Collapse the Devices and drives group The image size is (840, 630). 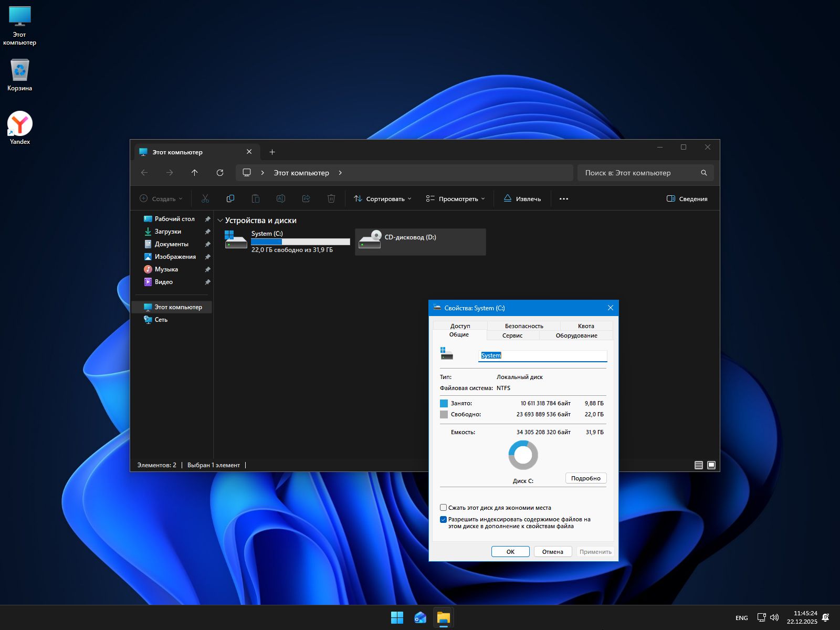(220, 220)
